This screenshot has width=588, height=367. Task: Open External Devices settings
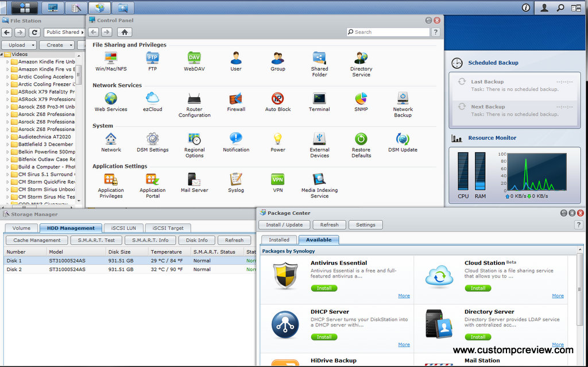click(319, 145)
